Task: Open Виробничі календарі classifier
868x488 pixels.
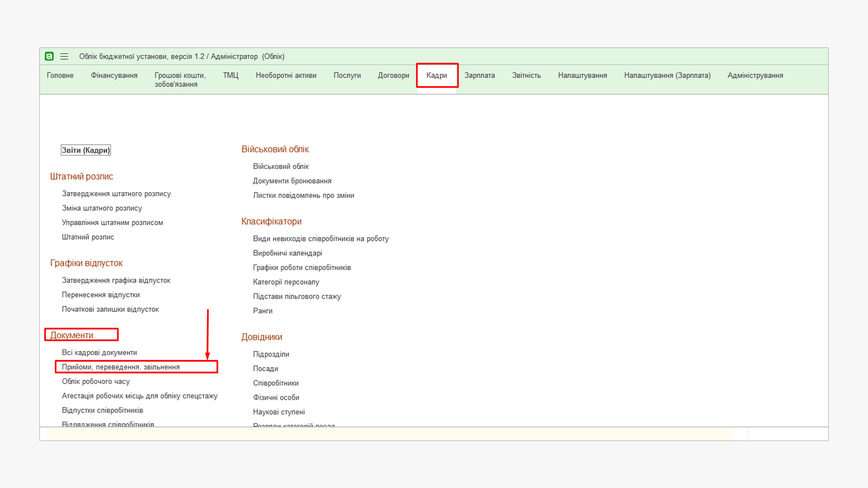Action: point(288,253)
